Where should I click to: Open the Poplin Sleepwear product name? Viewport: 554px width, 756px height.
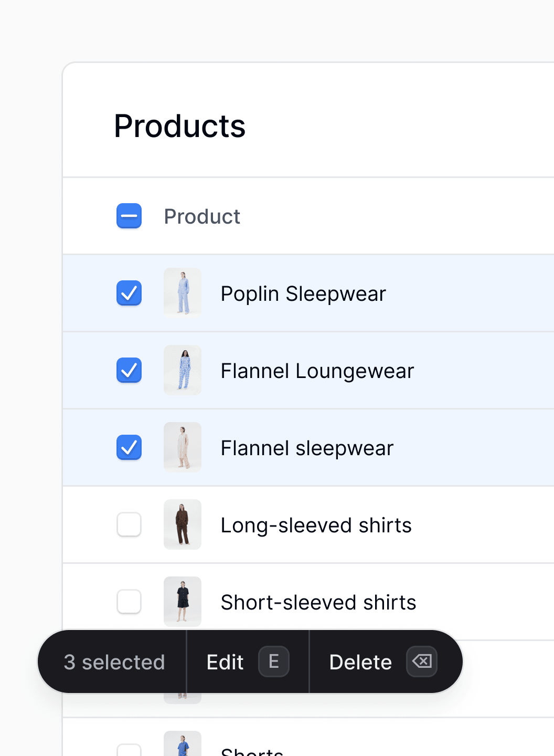pyautogui.click(x=303, y=294)
